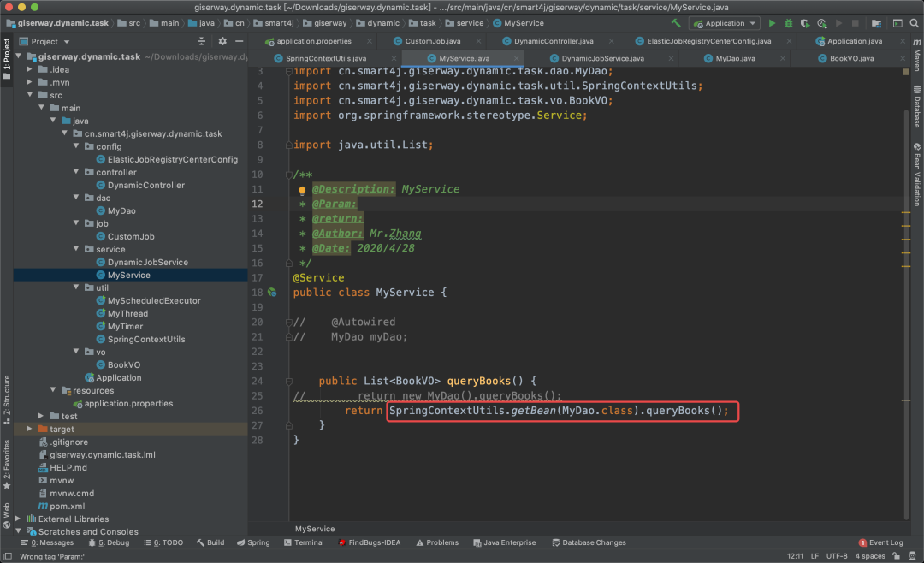Image resolution: width=924 pixels, height=563 pixels.
Task: Build the project with the hammer icon
Action: coord(676,23)
